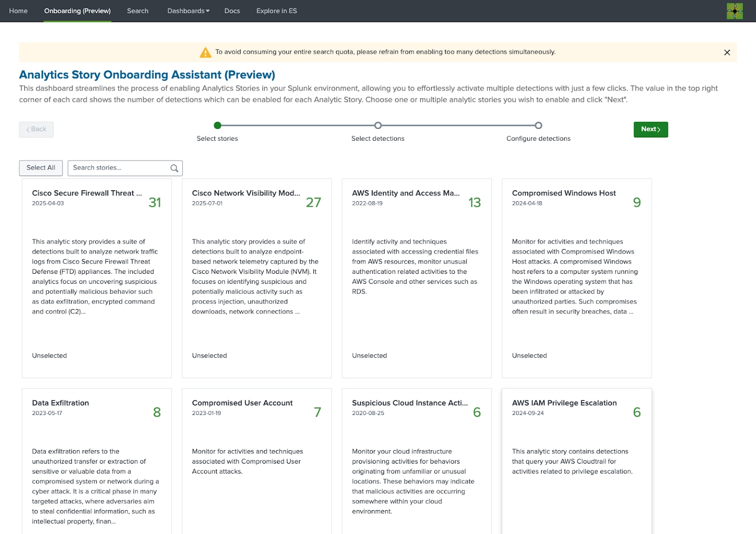Click the date 2025-04-03

pyautogui.click(x=48, y=203)
